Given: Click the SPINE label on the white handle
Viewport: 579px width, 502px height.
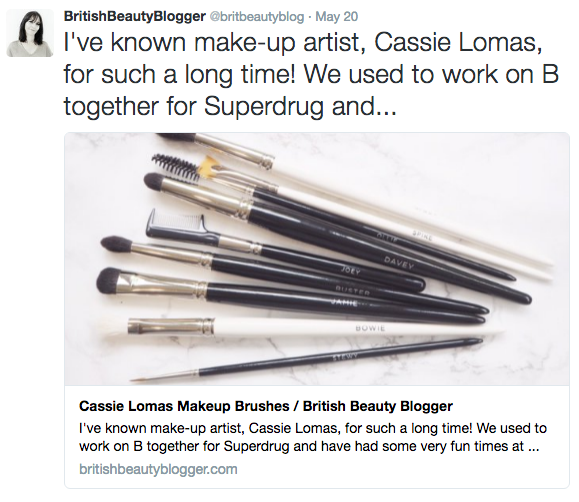Looking at the screenshot, I should tap(422, 235).
